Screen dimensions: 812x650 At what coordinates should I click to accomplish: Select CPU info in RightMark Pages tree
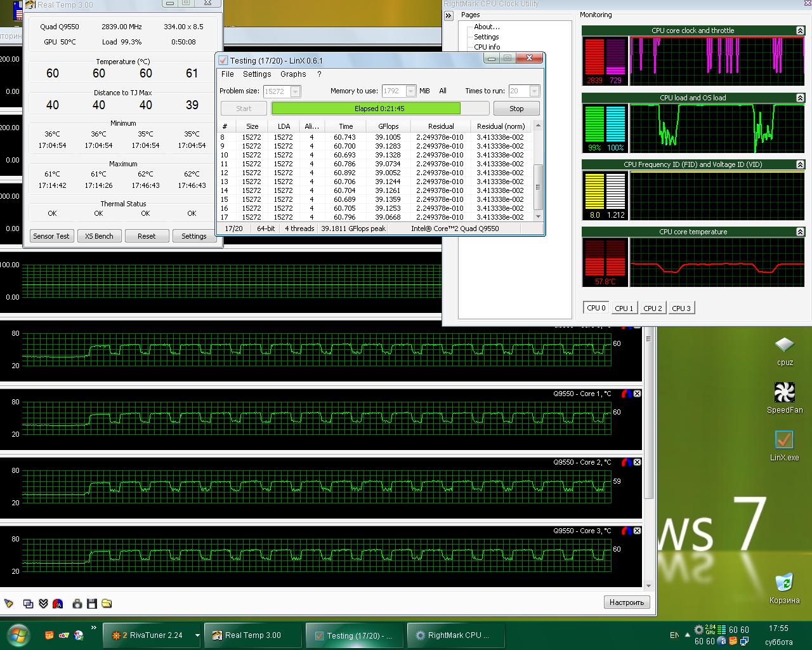click(x=487, y=47)
